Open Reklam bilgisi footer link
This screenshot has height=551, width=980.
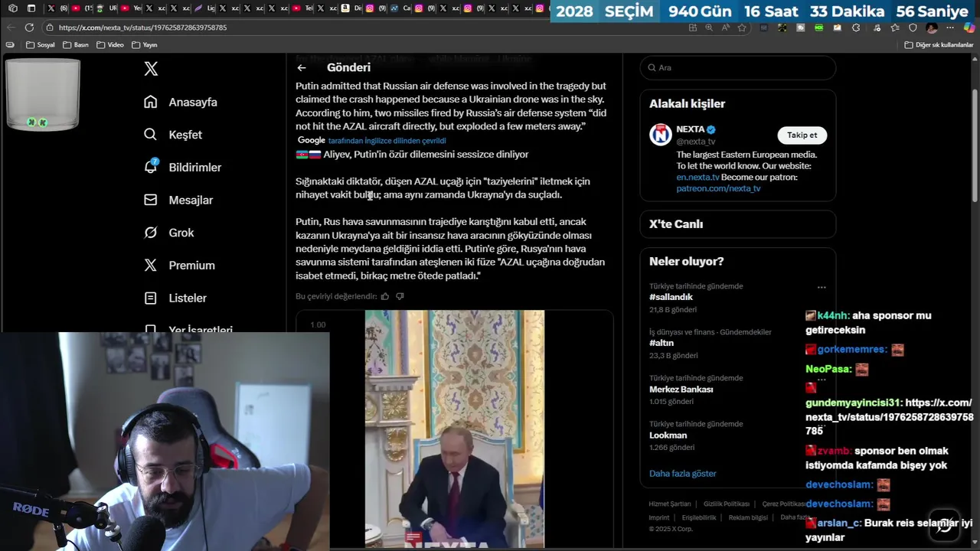pyautogui.click(x=748, y=517)
